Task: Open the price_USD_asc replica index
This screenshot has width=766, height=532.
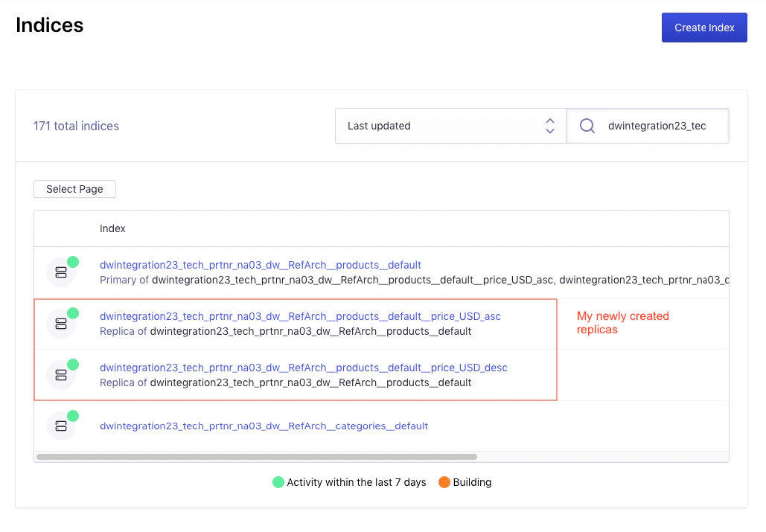Action: coord(300,316)
